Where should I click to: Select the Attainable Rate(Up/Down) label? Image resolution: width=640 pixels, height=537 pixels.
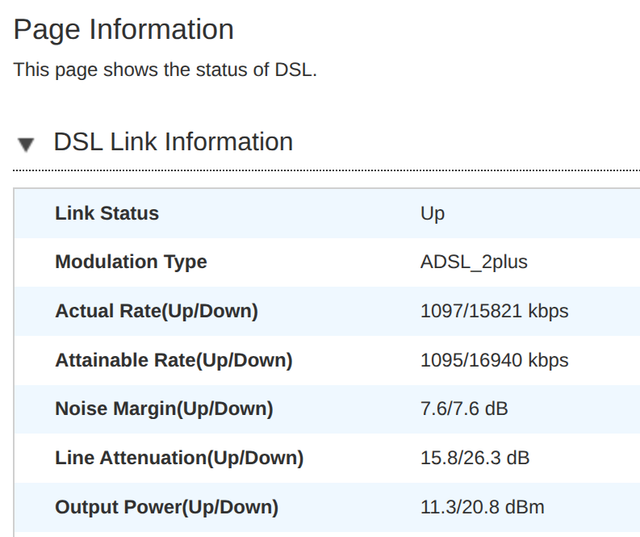pyautogui.click(x=174, y=360)
